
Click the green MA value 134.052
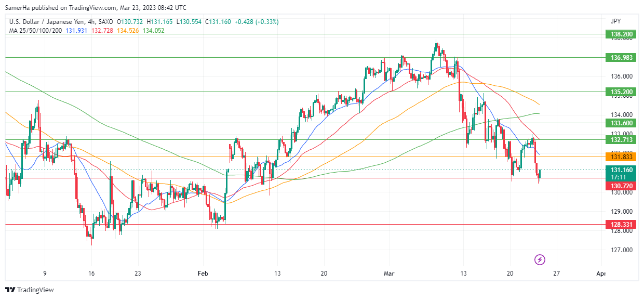154,31
